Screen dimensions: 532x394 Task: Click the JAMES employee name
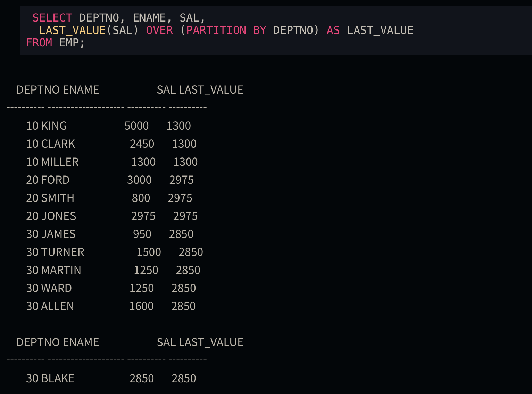(x=58, y=234)
